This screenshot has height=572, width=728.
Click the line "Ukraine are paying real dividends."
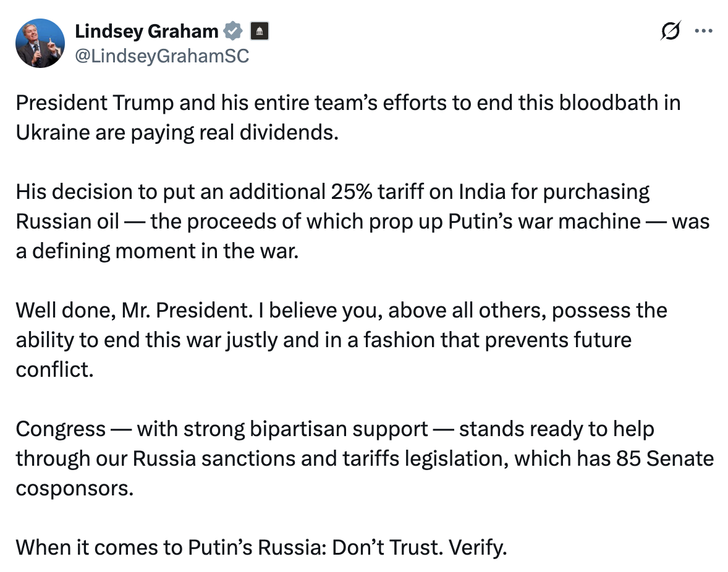177,133
